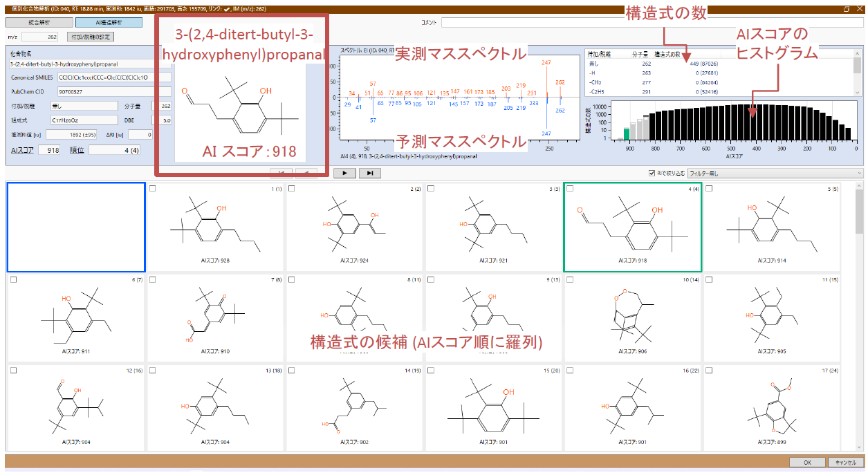Click the AIスコア value field 918
This screenshot has width=868, height=475.
[x=48, y=149]
